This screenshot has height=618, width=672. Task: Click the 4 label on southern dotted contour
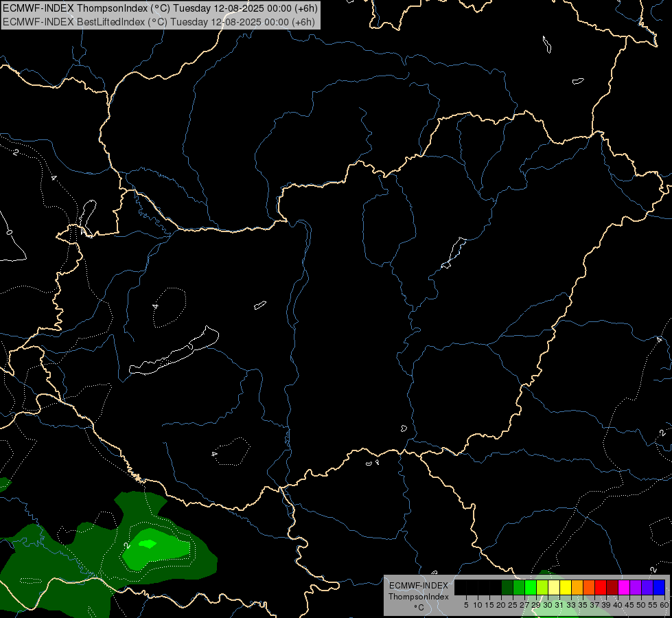tap(214, 454)
